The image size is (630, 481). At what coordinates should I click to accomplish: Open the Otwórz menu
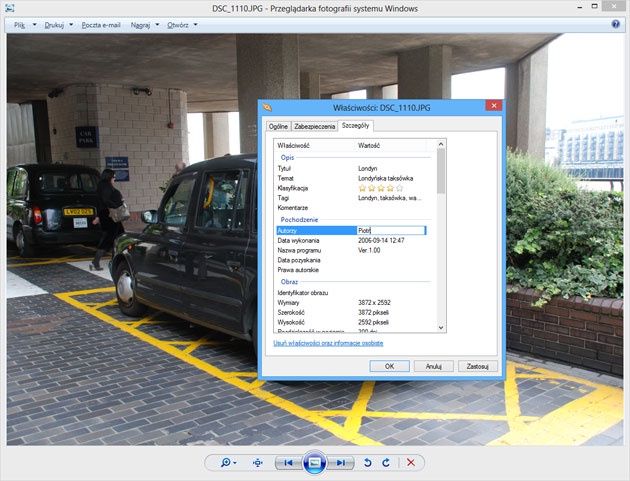[178, 25]
